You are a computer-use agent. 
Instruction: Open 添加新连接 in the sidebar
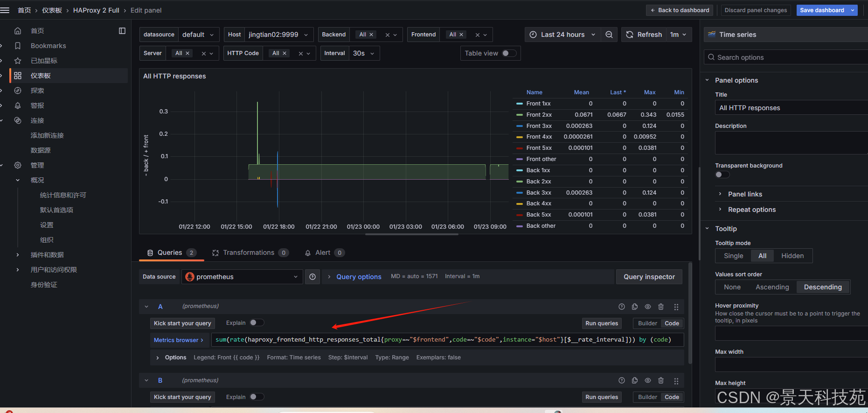coord(47,135)
